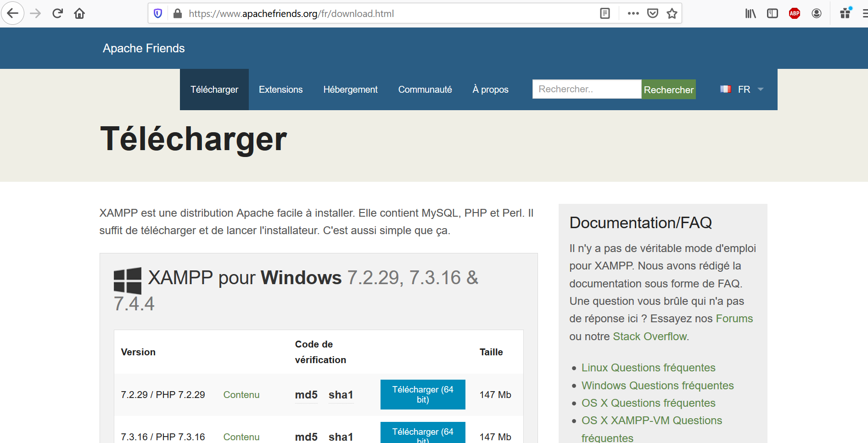868x443 pixels.
Task: Toggle the sidebar view icon
Action: click(x=773, y=13)
